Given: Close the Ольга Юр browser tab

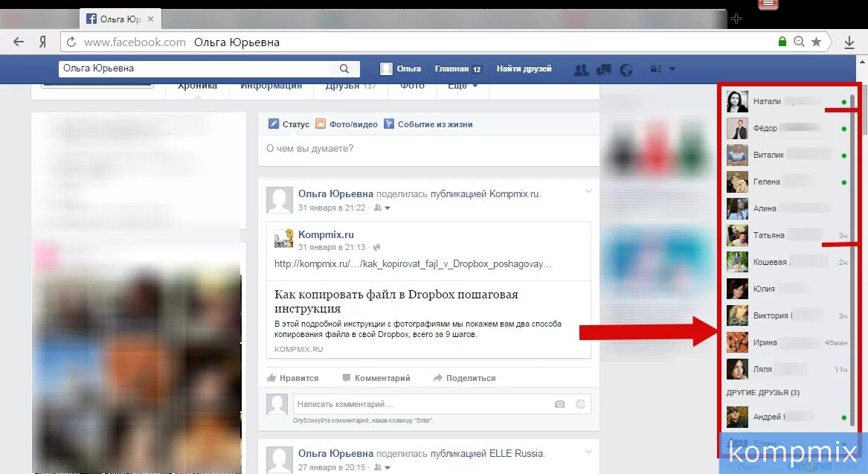Looking at the screenshot, I should [x=150, y=19].
